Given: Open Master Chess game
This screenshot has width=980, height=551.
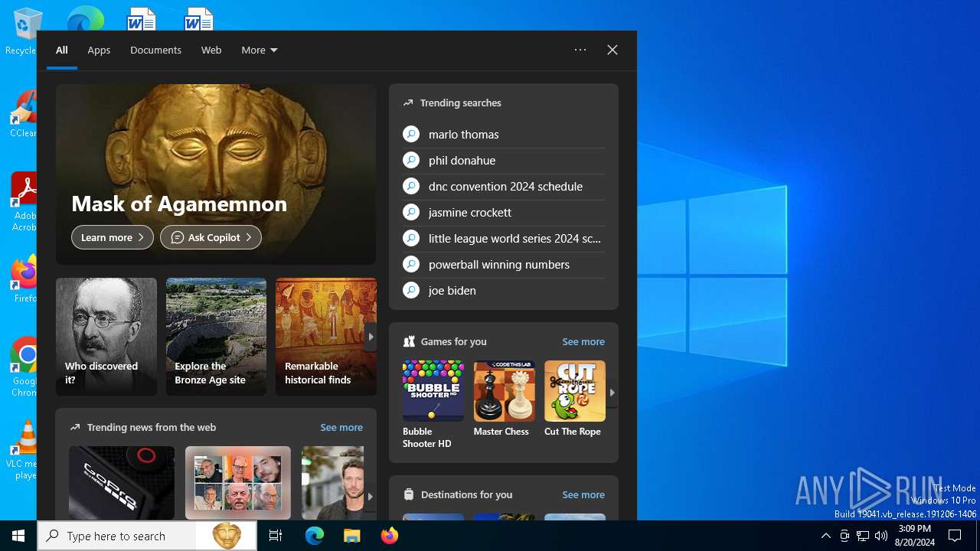Looking at the screenshot, I should (x=504, y=399).
